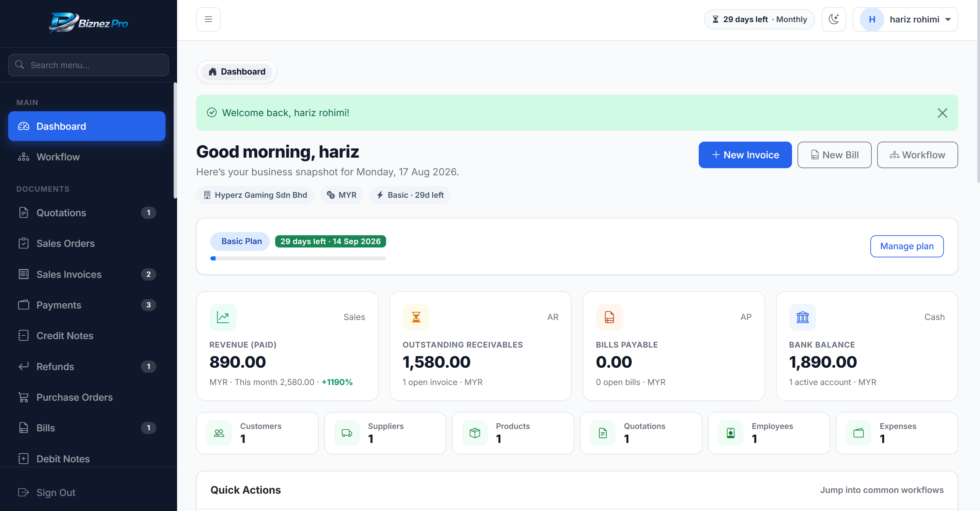
Task: Click the Outstanding Receivables hourglass icon
Action: 416,317
